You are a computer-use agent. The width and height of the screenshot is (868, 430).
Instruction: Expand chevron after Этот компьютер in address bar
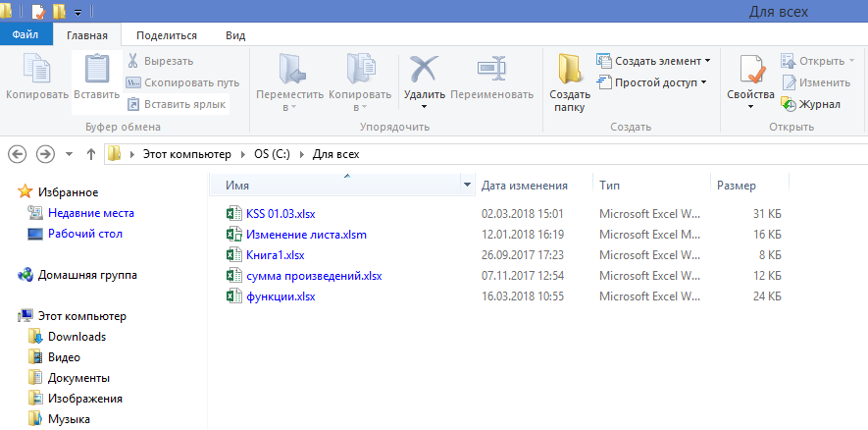[242, 154]
